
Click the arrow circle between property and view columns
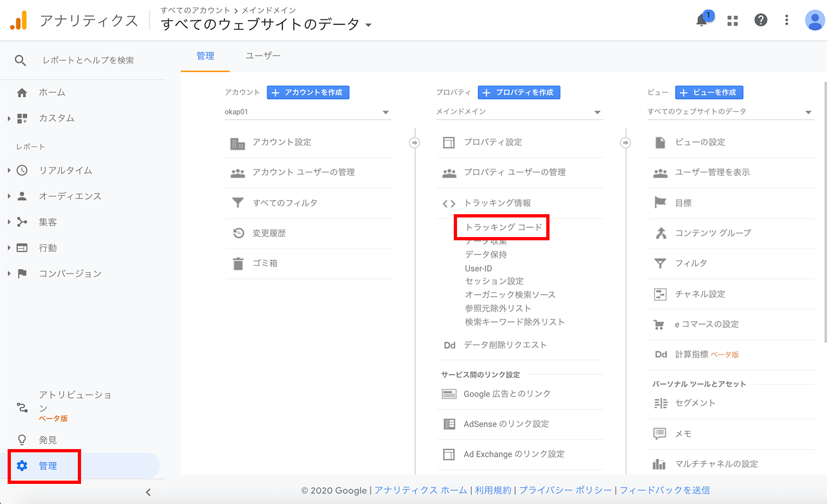[626, 142]
